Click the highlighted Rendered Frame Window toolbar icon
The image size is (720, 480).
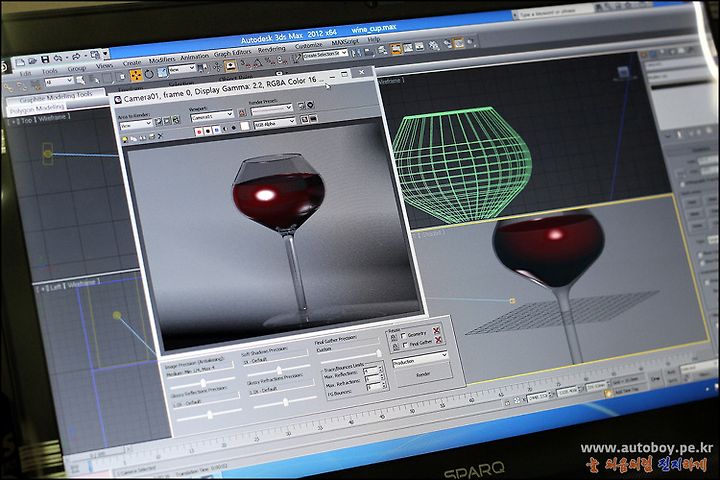point(458,43)
